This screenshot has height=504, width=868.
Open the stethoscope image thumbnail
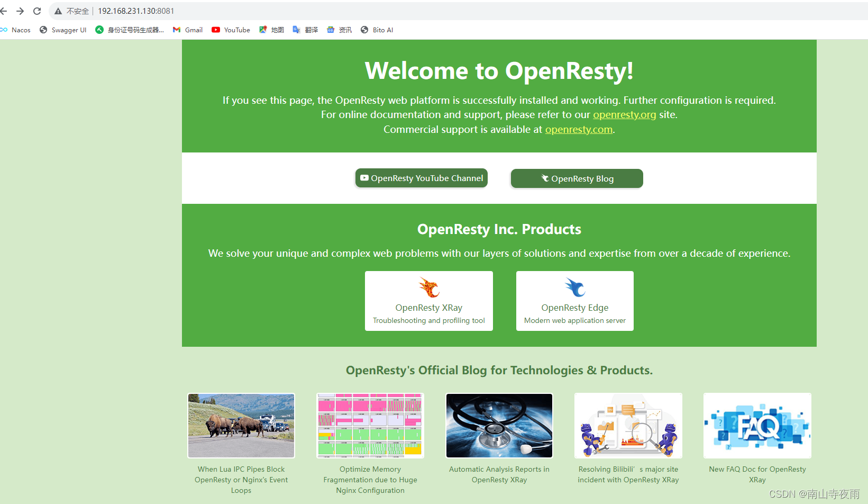tap(499, 426)
